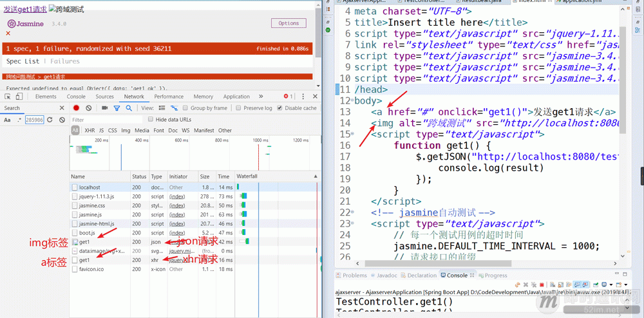Collapse the body tag fold at line 12
Screen dimensions: 644x318
[352, 101]
